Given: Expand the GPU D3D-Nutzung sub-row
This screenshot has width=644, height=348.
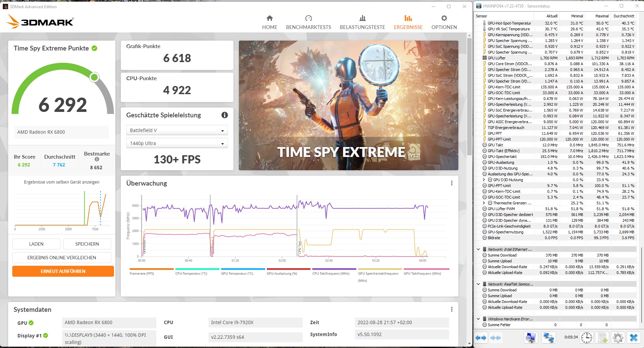Looking at the screenshot, I should tap(484, 180).
